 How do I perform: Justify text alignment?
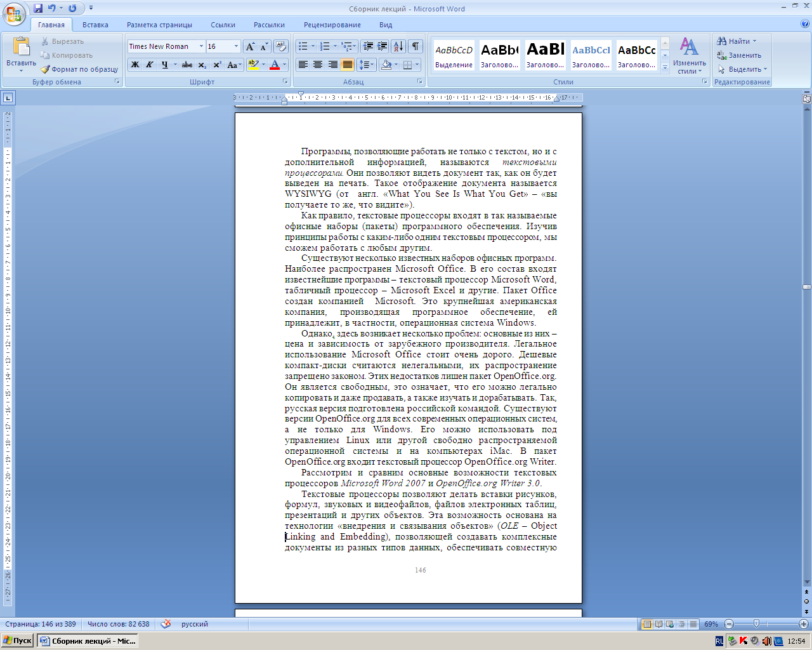[347, 65]
